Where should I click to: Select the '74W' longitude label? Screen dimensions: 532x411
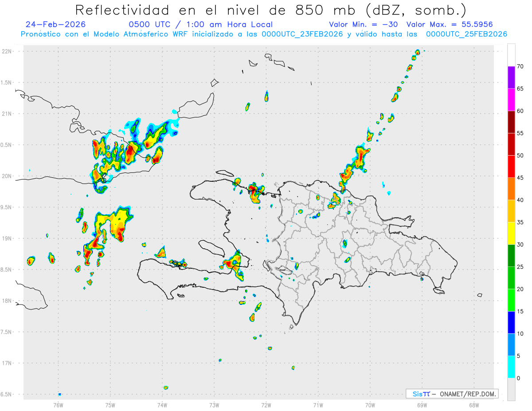pos(162,405)
